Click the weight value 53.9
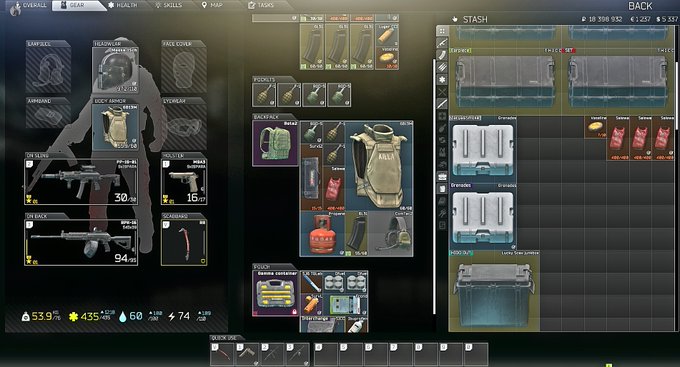Screen dimensions: 680x367 tap(41, 316)
